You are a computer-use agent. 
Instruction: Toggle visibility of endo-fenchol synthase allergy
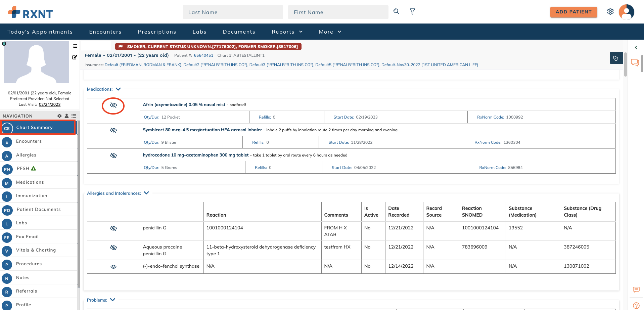[113, 267]
